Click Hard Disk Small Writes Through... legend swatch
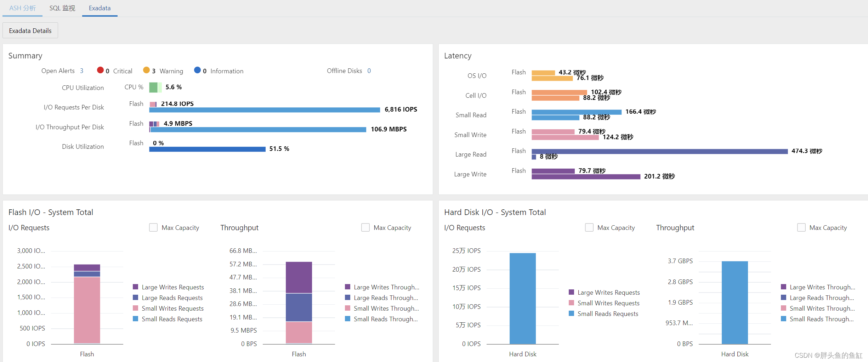The width and height of the screenshot is (868, 362). click(x=783, y=308)
